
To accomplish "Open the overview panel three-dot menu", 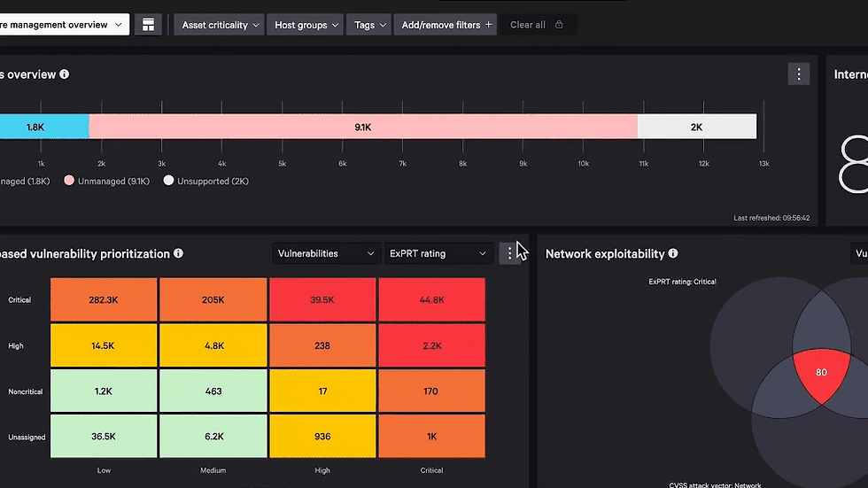I will pyautogui.click(x=798, y=74).
